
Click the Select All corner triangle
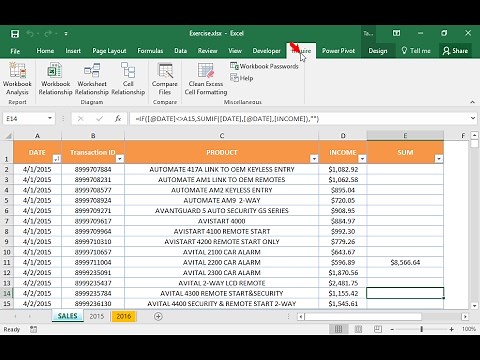7,136
